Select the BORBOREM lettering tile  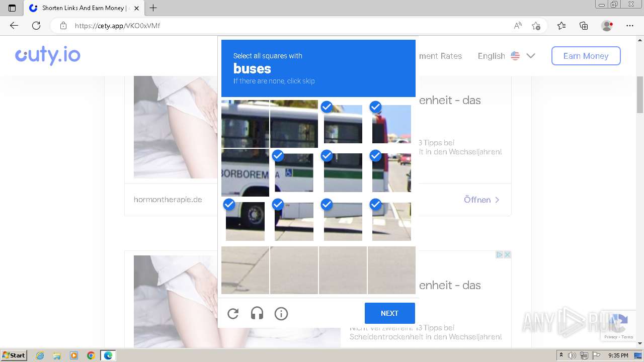click(245, 172)
